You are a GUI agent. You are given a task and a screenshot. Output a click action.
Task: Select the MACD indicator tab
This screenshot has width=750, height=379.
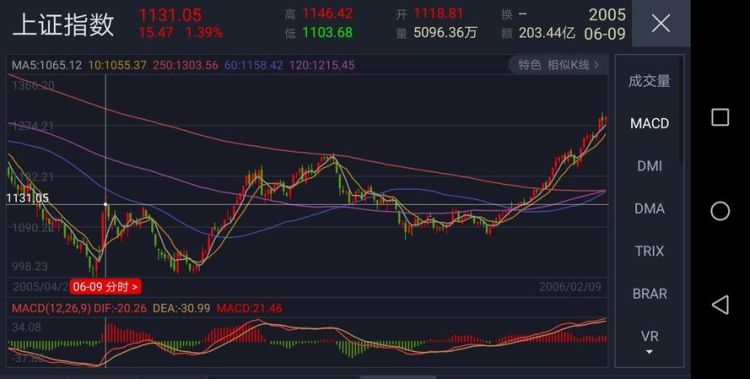pyautogui.click(x=649, y=123)
